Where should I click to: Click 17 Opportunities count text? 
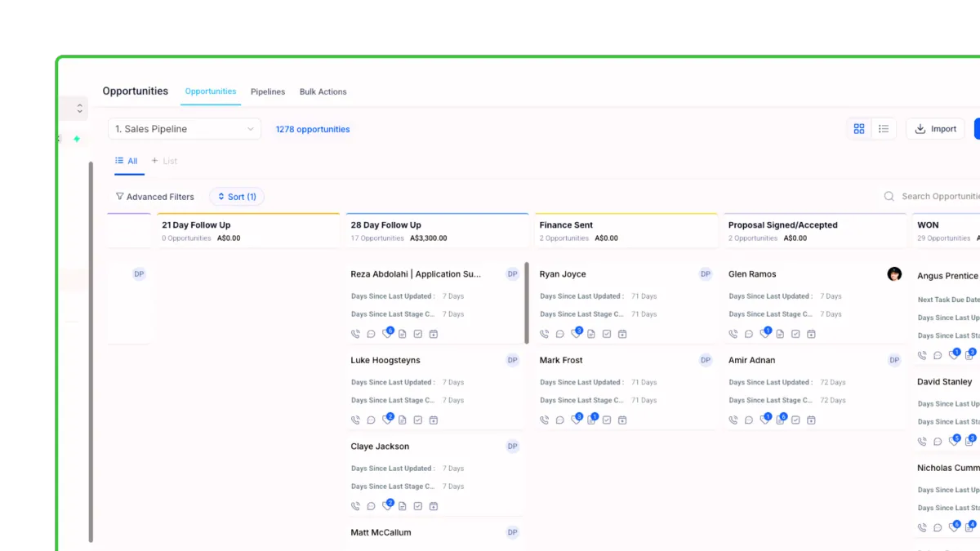(377, 238)
